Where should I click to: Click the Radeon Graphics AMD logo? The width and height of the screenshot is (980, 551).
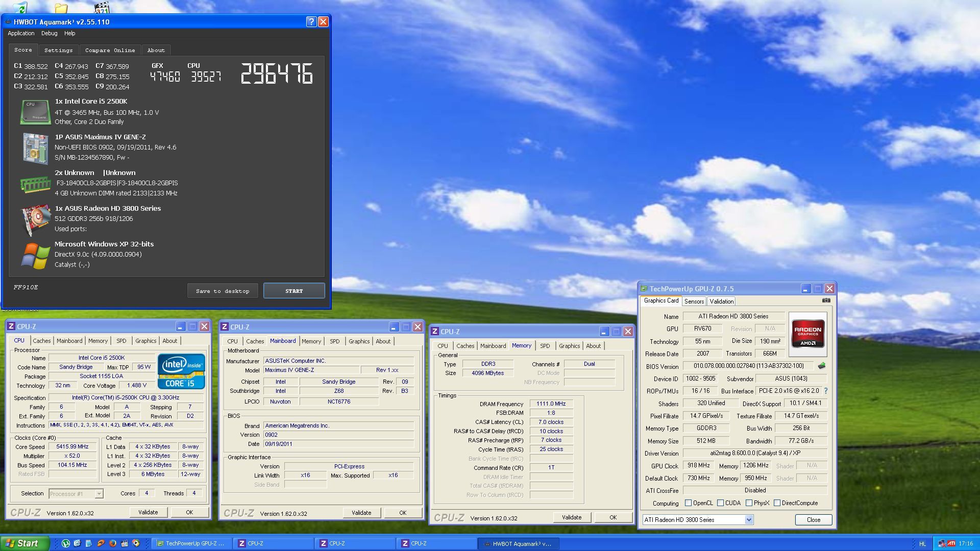(x=807, y=334)
